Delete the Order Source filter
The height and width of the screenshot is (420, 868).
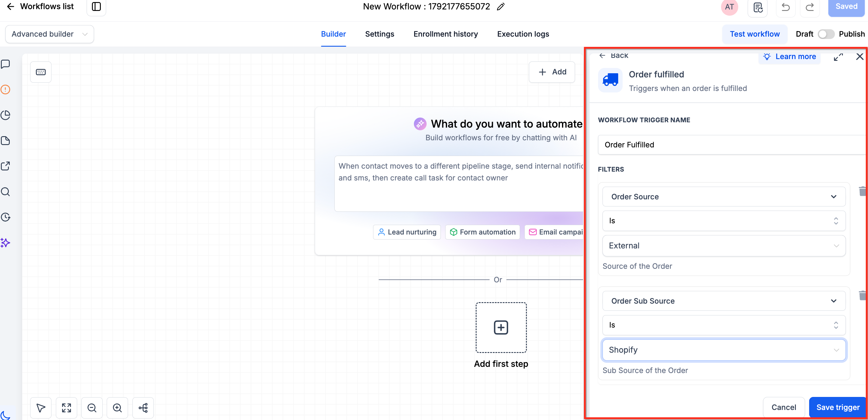tap(862, 191)
